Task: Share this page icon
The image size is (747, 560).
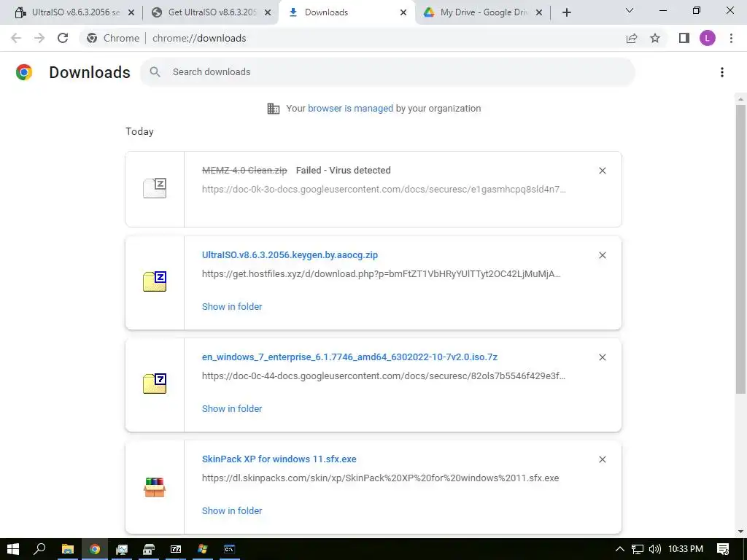Action: tap(632, 38)
